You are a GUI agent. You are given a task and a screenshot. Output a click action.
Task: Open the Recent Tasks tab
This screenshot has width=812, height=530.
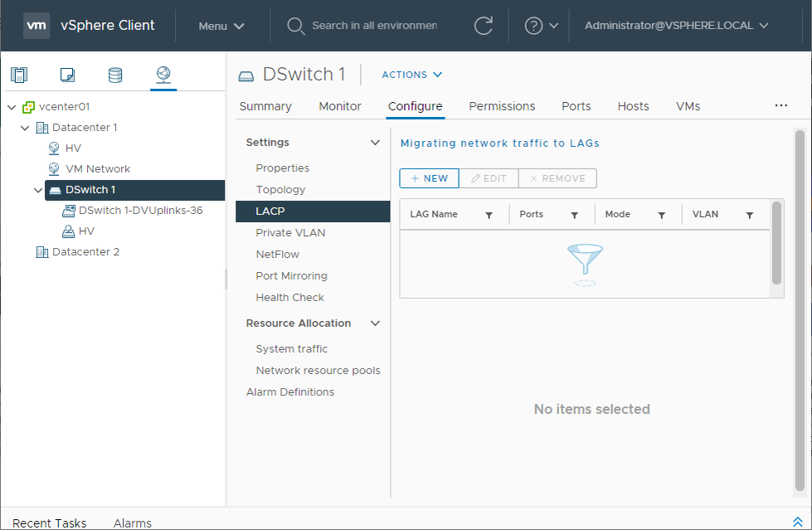(x=49, y=523)
